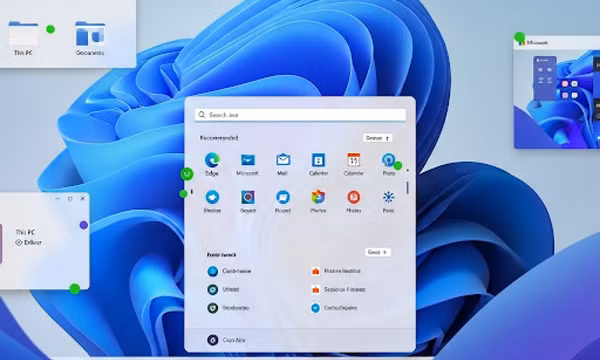Screen dimensions: 600x360
Task: Open the blue chat bubble circle app icon
Action: click(283, 197)
